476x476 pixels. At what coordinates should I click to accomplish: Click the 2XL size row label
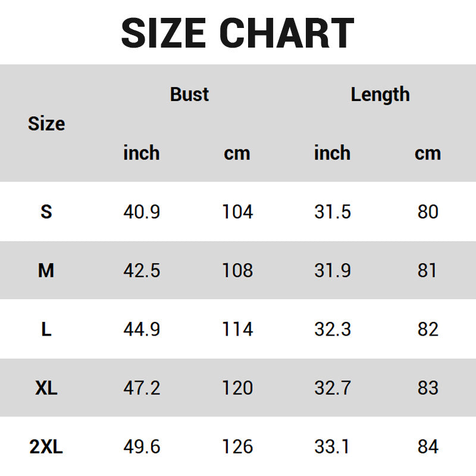tap(46, 447)
